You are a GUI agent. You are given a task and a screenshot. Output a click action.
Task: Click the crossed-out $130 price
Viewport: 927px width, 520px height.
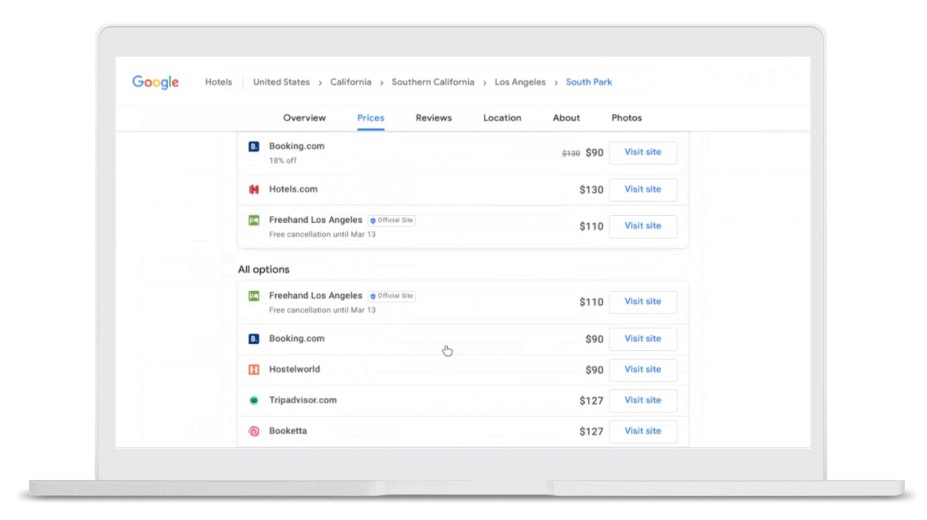[571, 154]
